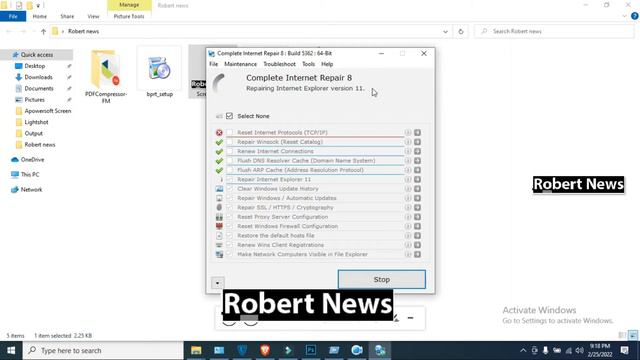The width and height of the screenshot is (640, 360).
Task: Show hidden system tray icons
Action: point(523,350)
